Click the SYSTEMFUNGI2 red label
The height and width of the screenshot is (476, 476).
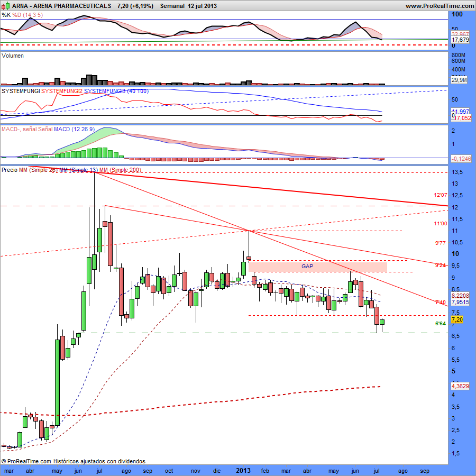tap(62, 91)
